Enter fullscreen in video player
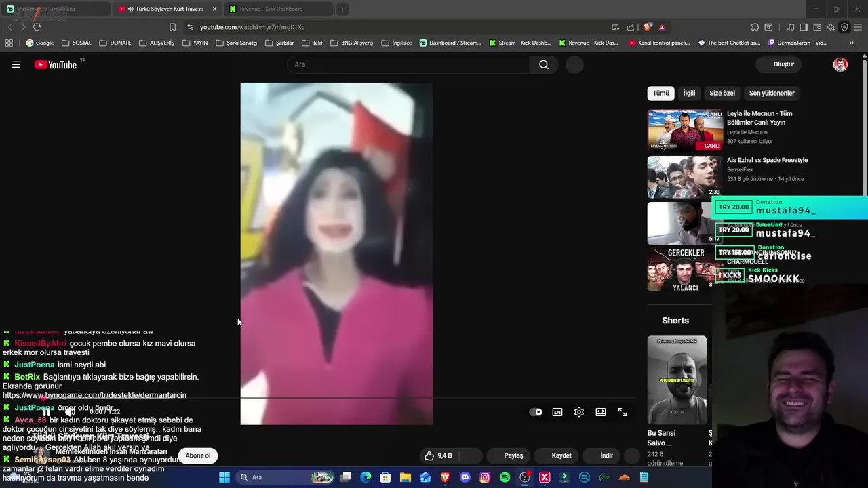This screenshot has height=488, width=868. click(623, 412)
